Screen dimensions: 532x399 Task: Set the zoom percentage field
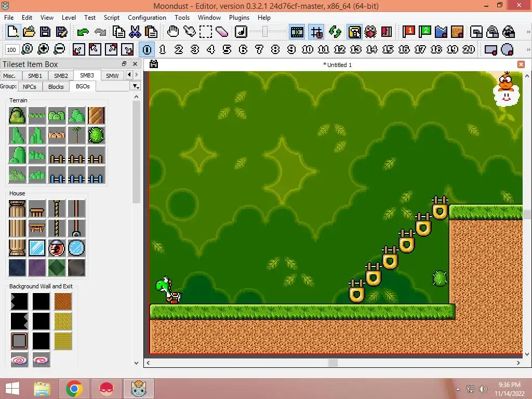click(11, 50)
